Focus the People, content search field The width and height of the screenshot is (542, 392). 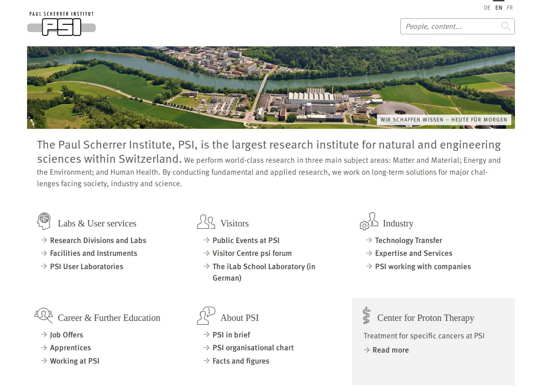457,27
